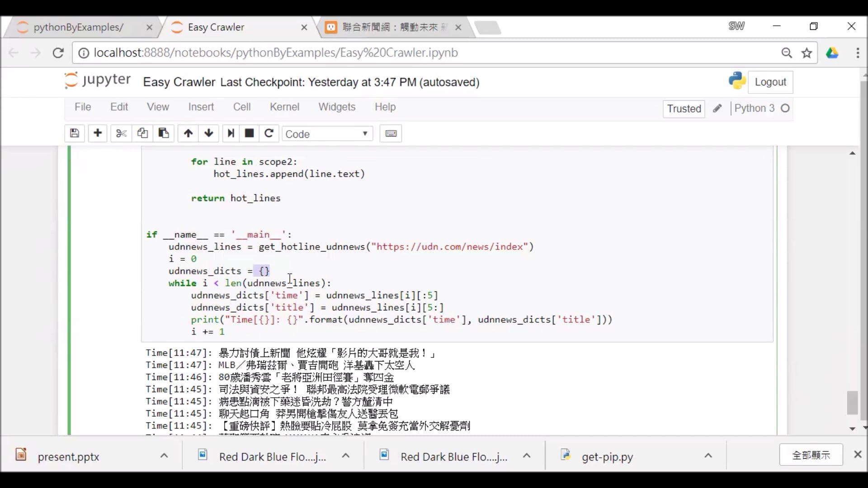Expand options for present.pptx download
The height and width of the screenshot is (488, 868).
click(164, 456)
